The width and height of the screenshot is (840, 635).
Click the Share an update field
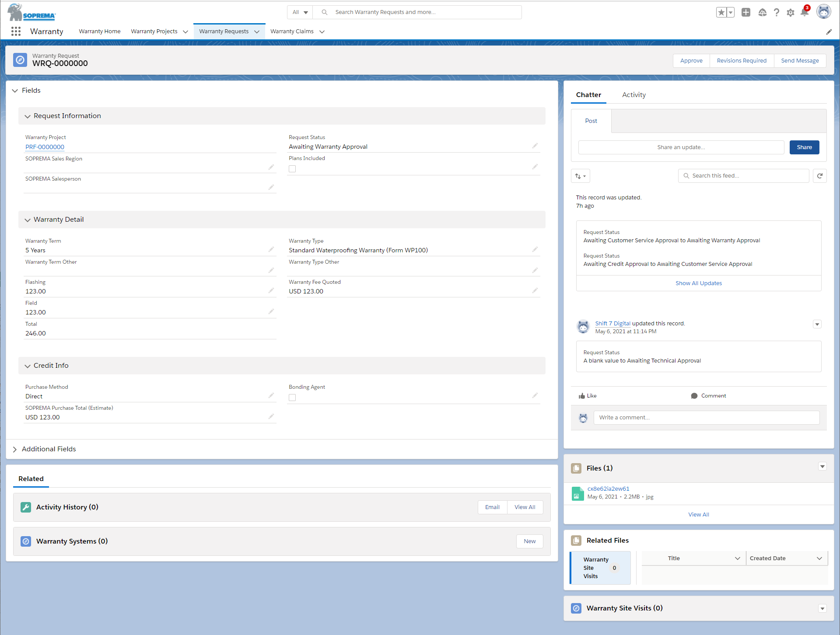(681, 147)
